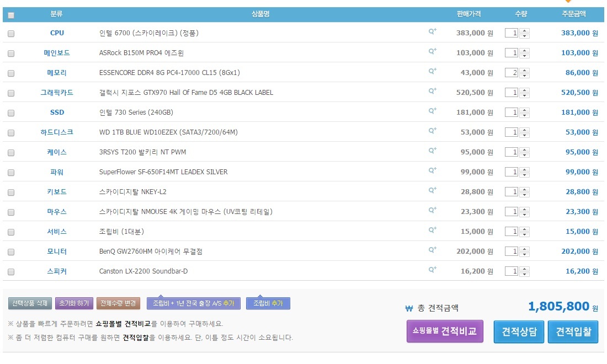The image size is (607, 364).
Task: Check the 키보드 row checkbox
Action: (x=11, y=192)
